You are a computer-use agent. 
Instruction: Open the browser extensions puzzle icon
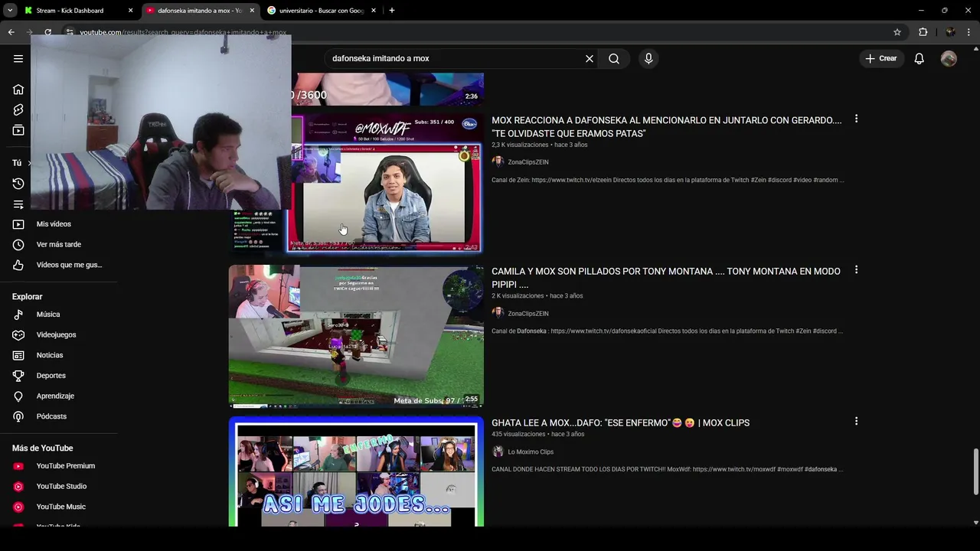click(923, 32)
